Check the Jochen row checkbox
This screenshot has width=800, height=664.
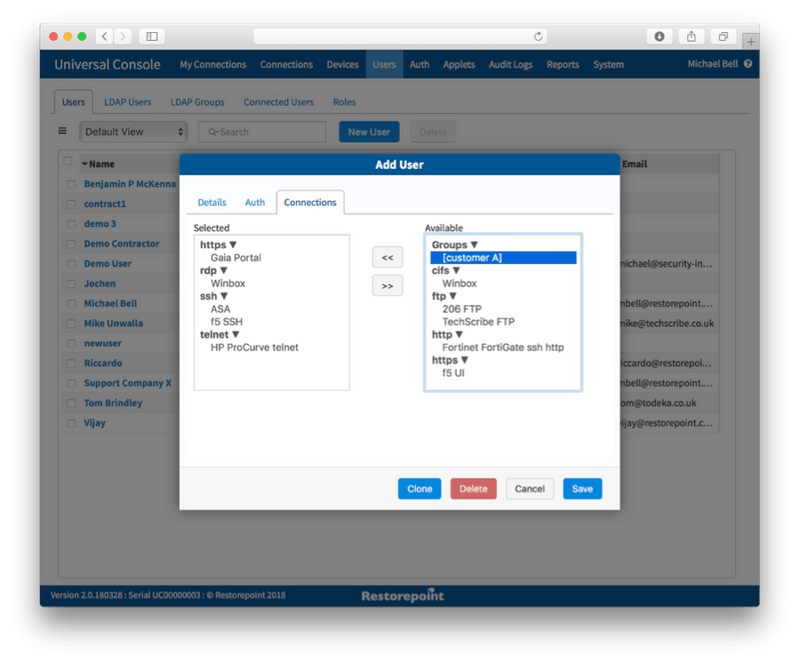click(71, 284)
